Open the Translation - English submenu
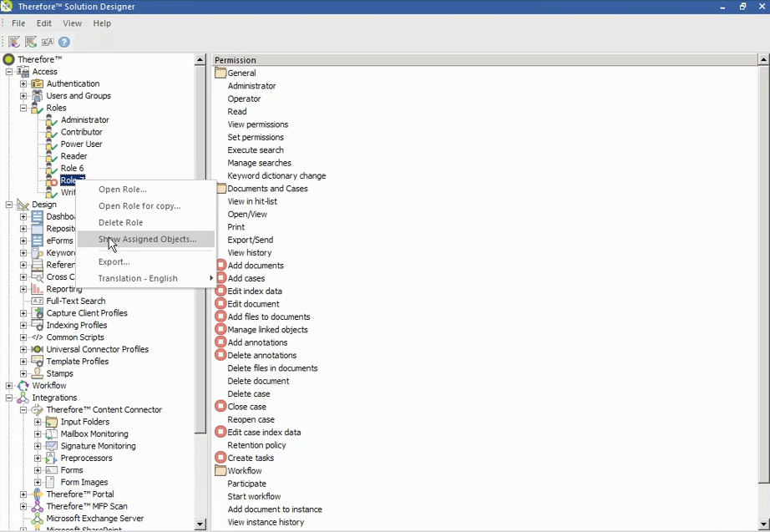The height and width of the screenshot is (532, 770). (x=139, y=277)
